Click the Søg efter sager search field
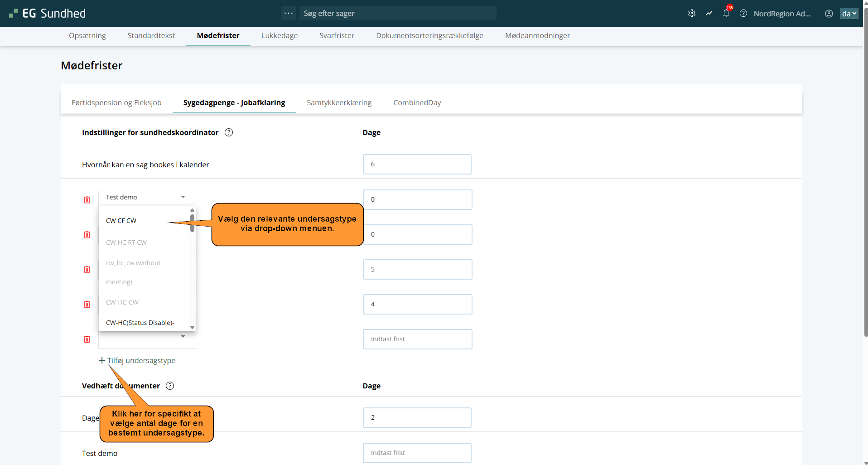This screenshot has height=465, width=868. pyautogui.click(x=398, y=13)
